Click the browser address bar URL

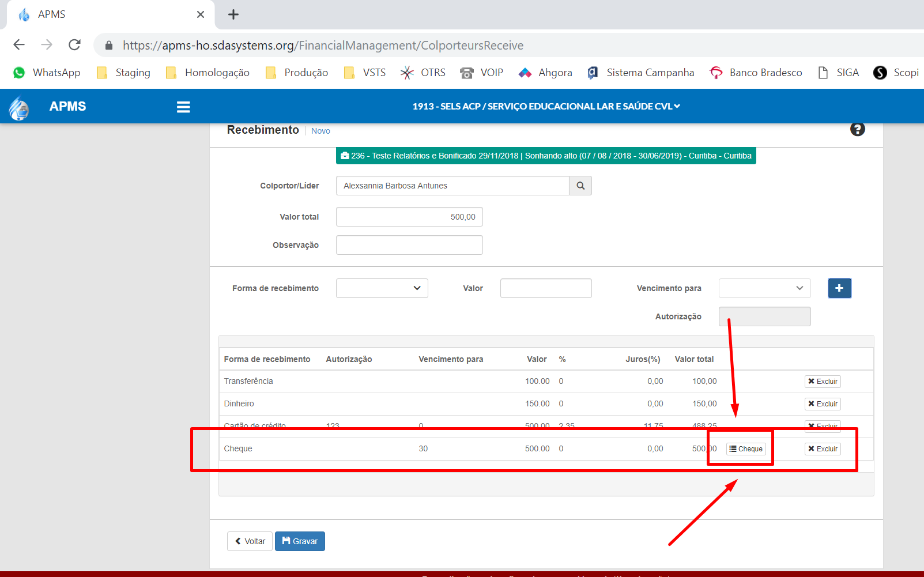coord(323,46)
